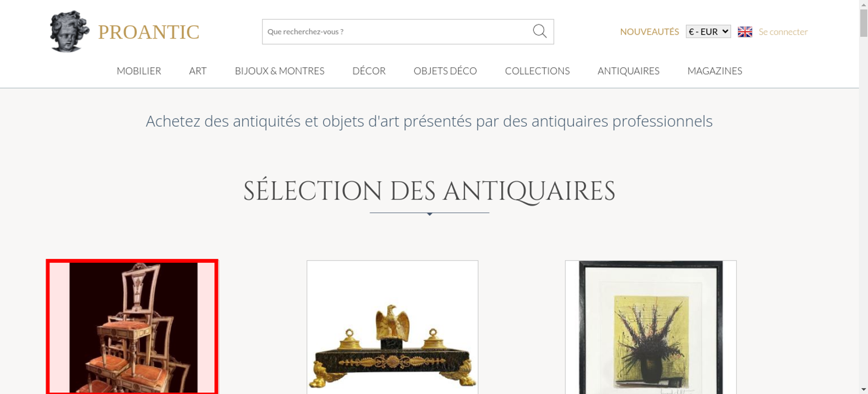
Task: Click the Se connecter login link
Action: coord(783,32)
